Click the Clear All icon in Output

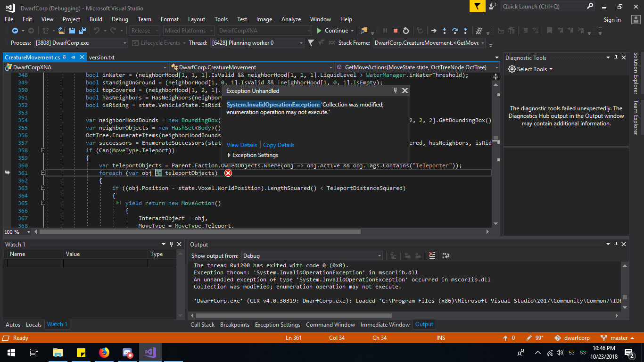tap(432, 255)
